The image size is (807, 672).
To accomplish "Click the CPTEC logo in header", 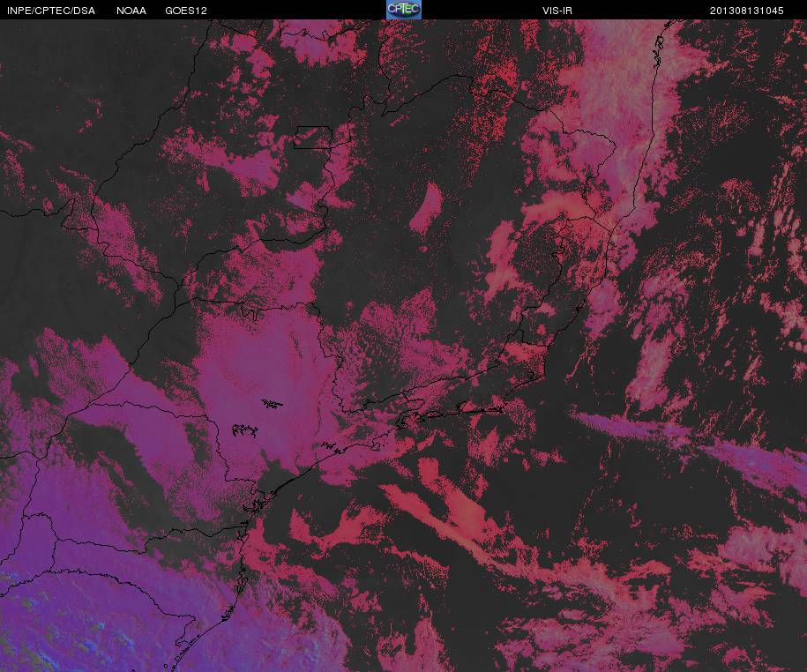I will coord(404,10).
